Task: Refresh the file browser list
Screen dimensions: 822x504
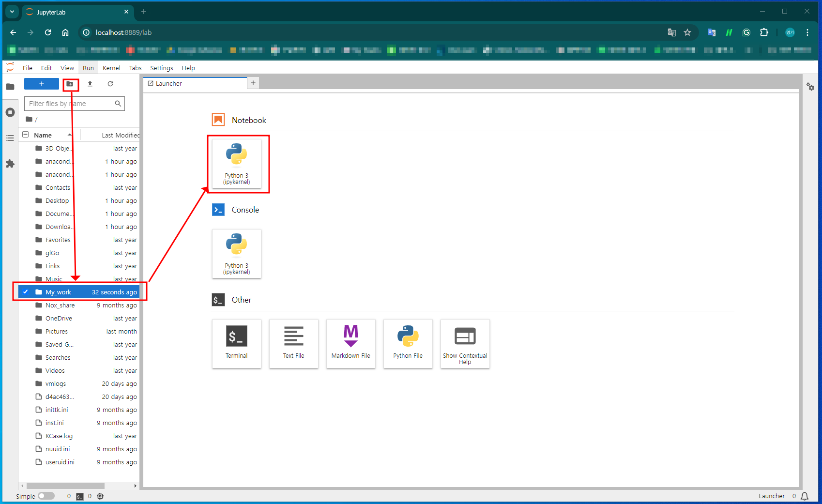Action: point(110,84)
